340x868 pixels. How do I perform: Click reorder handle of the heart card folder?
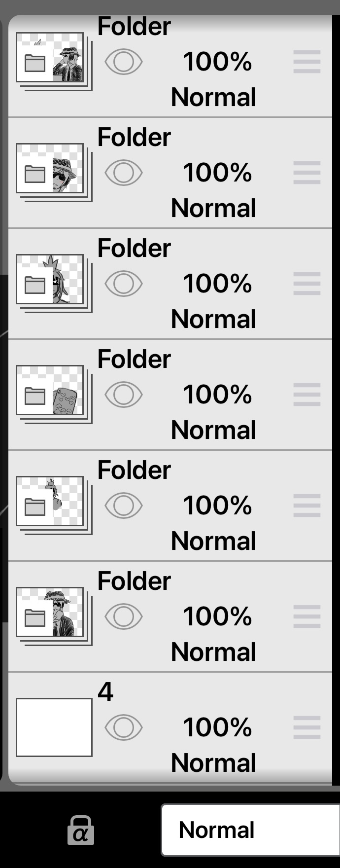(x=307, y=395)
